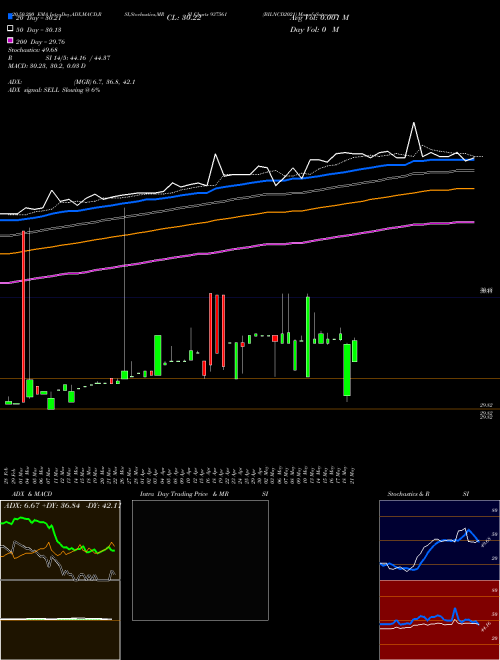The image size is (500, 660).
Task: Click the Stochastics: 49.68 readout
Action: coord(33,50)
